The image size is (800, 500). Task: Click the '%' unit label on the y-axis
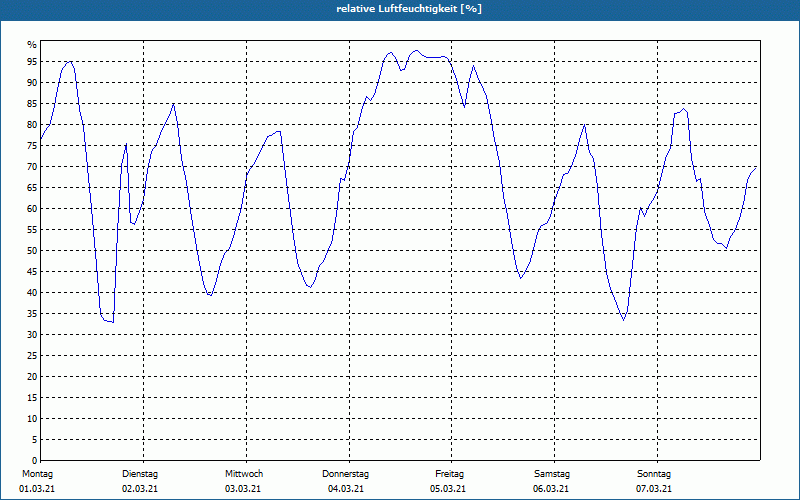[32, 45]
